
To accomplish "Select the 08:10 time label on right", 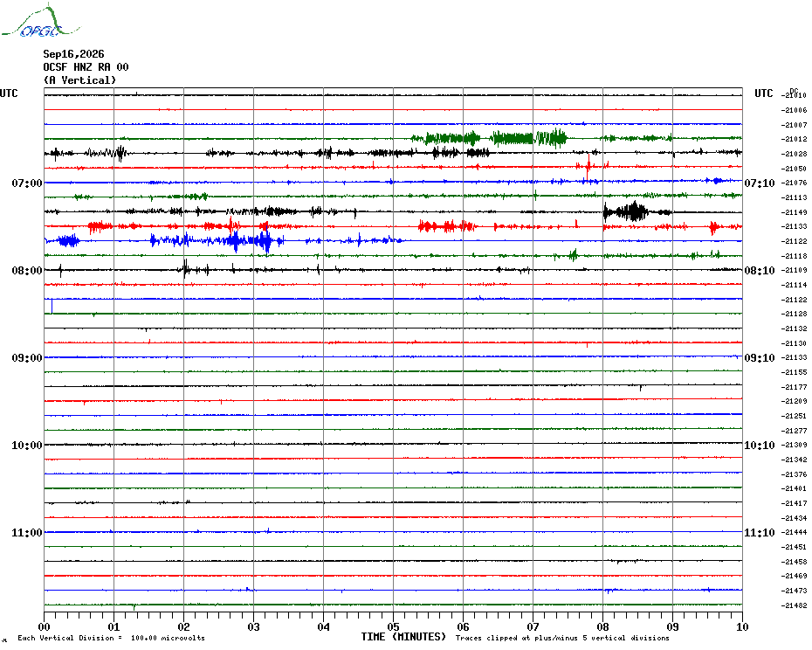I will coord(760,271).
